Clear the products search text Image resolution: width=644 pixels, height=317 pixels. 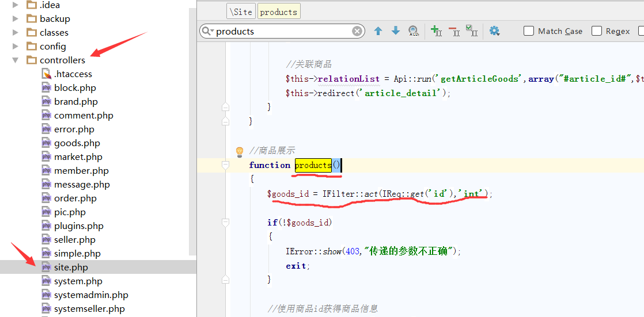[357, 31]
